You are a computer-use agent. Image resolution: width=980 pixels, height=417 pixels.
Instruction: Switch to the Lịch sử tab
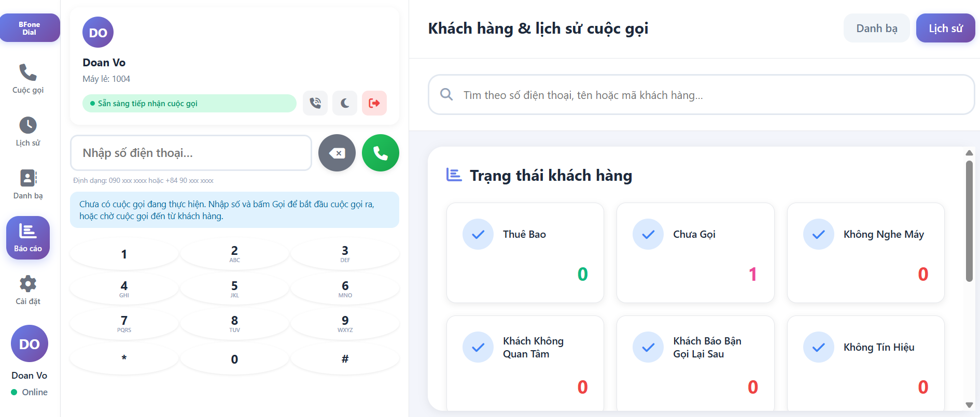945,28
